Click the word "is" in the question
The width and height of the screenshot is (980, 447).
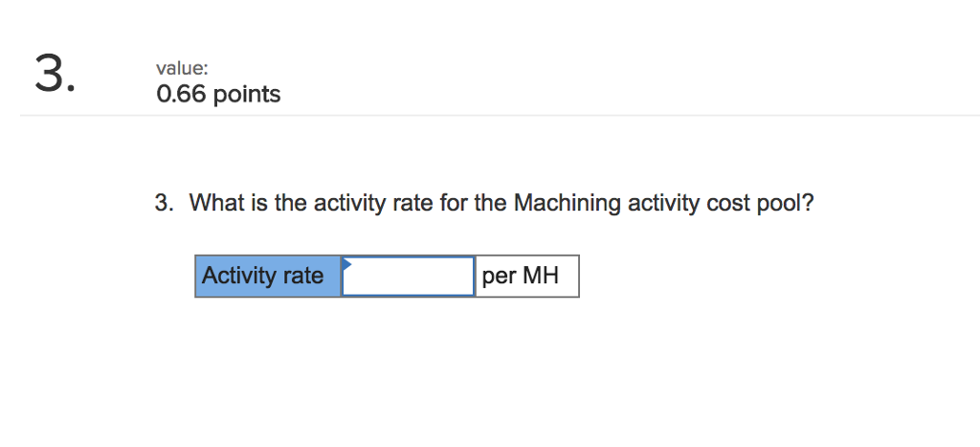tap(254, 203)
